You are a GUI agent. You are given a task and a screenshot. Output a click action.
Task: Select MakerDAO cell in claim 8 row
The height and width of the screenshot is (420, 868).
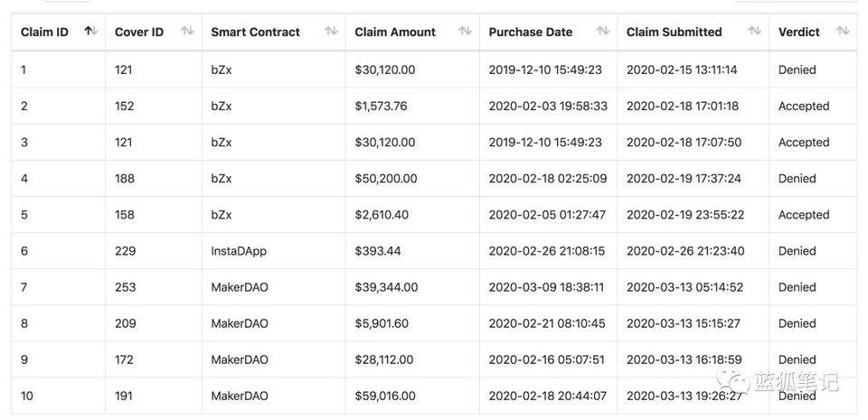240,323
